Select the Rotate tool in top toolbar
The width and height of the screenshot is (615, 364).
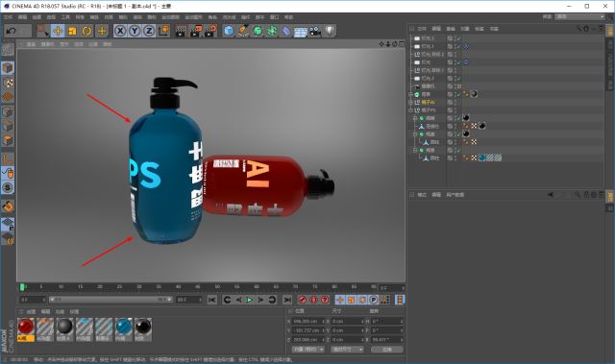(86, 31)
